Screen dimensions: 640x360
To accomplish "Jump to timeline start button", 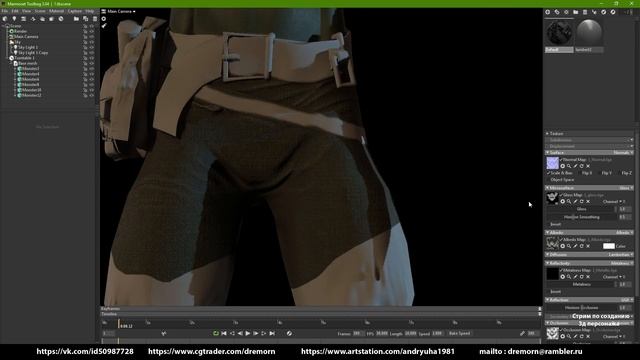I will coord(224,333).
